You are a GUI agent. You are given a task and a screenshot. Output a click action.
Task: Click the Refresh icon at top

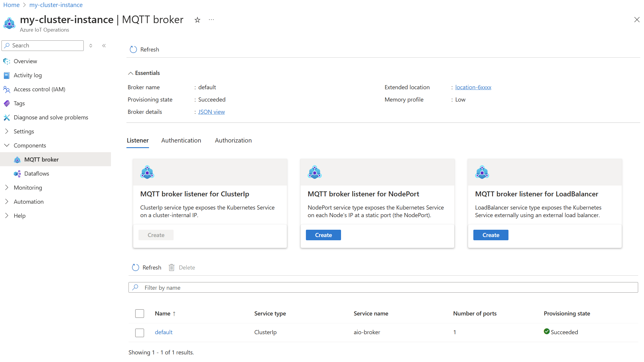133,49
